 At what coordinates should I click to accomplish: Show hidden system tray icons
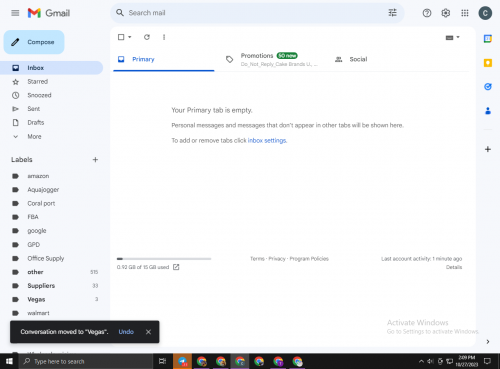[421, 361]
